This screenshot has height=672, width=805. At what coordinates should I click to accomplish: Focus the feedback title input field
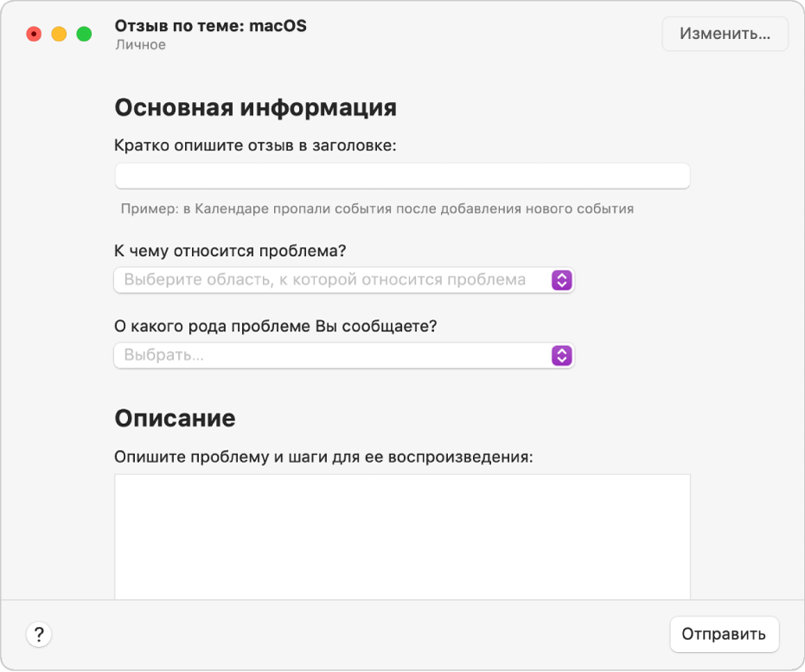pyautogui.click(x=402, y=176)
